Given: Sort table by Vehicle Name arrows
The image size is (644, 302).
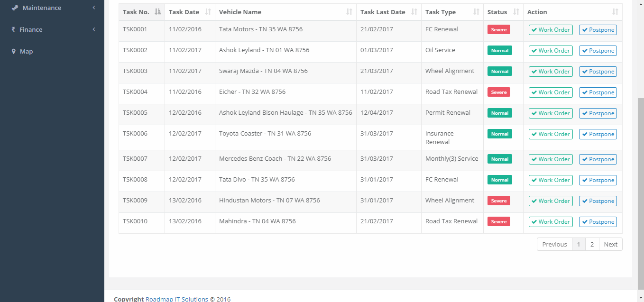Looking at the screenshot, I should pos(350,12).
